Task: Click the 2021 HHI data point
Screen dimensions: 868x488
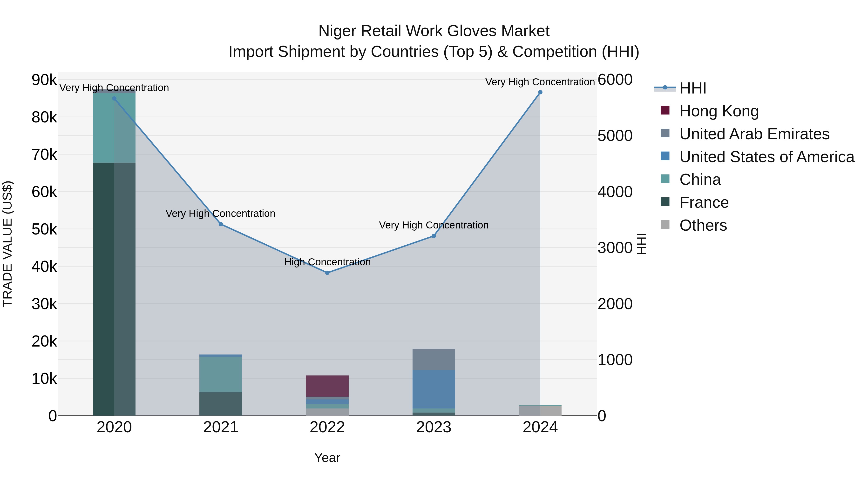Action: pos(221,224)
